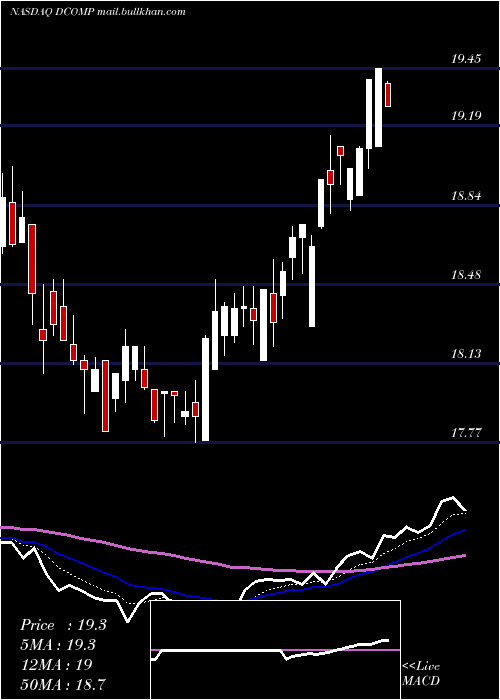Select the 18.48 price level label

pos(466,275)
